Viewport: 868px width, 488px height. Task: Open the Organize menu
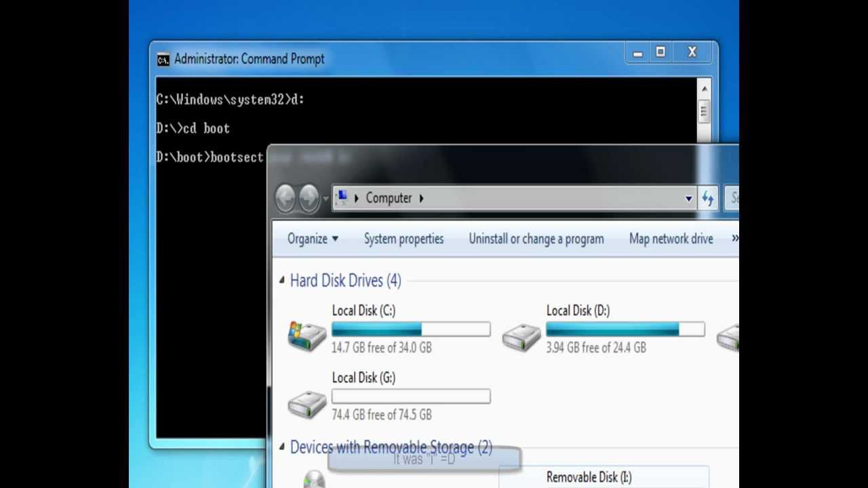click(x=313, y=239)
